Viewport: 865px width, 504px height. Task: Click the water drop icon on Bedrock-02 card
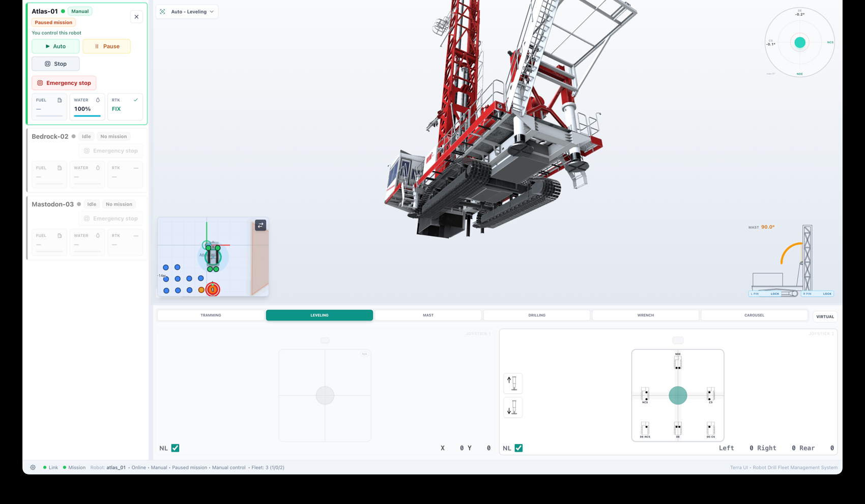pyautogui.click(x=98, y=168)
